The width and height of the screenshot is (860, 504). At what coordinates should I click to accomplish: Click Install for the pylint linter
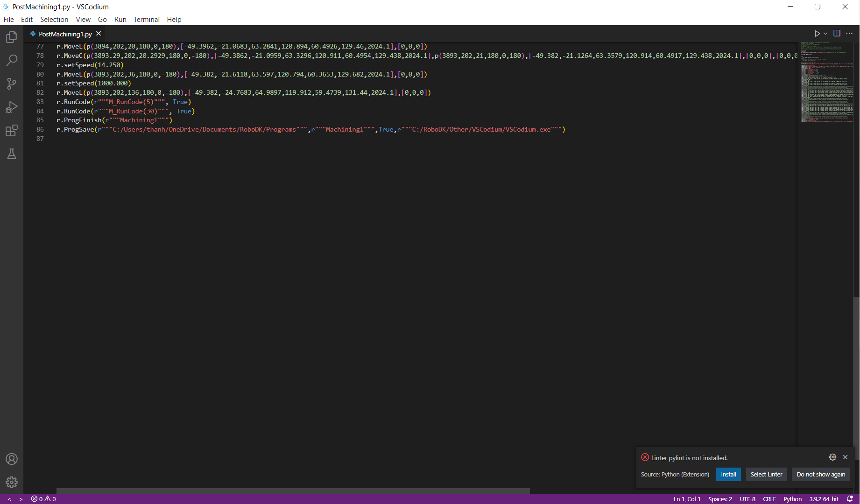click(x=728, y=475)
